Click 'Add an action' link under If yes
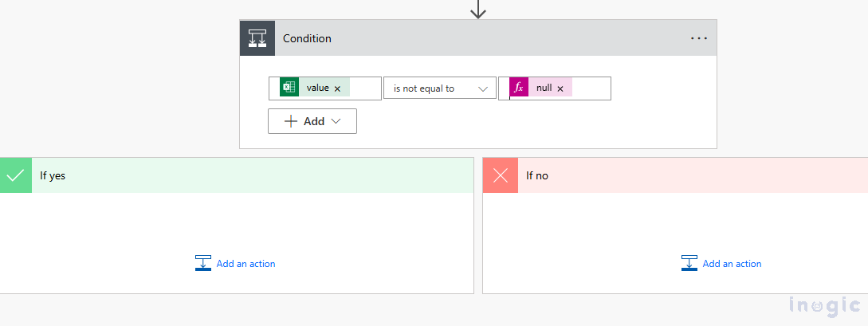868x326 pixels. coord(245,264)
